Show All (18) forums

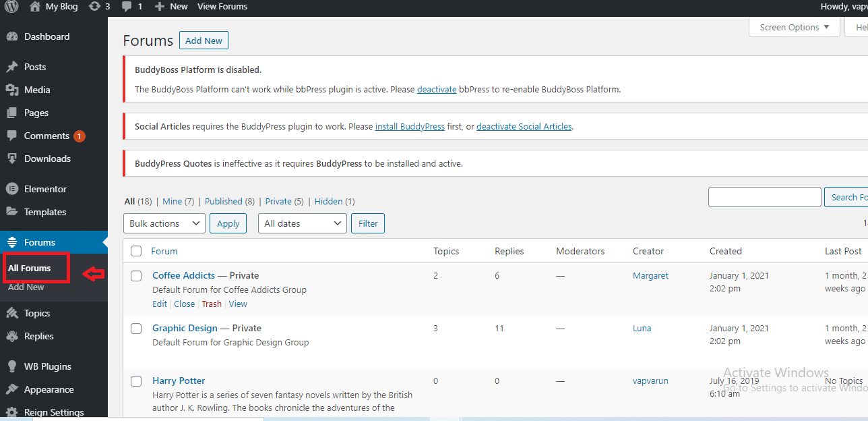pos(138,201)
